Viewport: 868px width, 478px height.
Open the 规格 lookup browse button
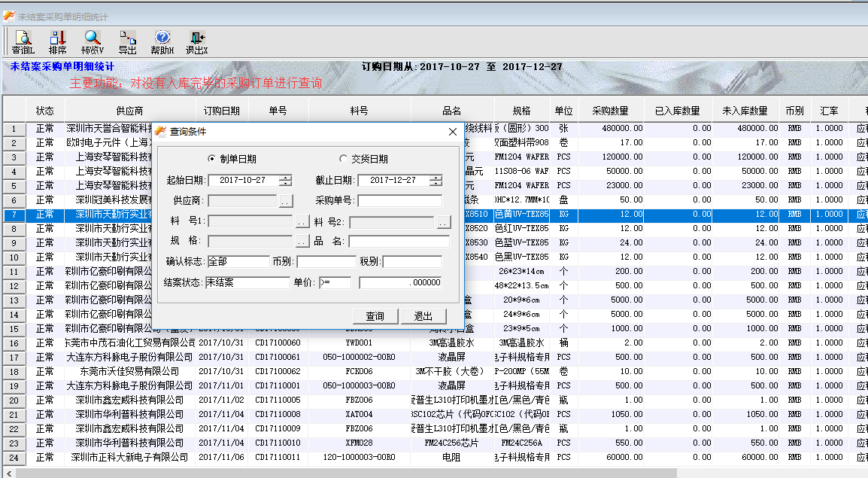(302, 242)
